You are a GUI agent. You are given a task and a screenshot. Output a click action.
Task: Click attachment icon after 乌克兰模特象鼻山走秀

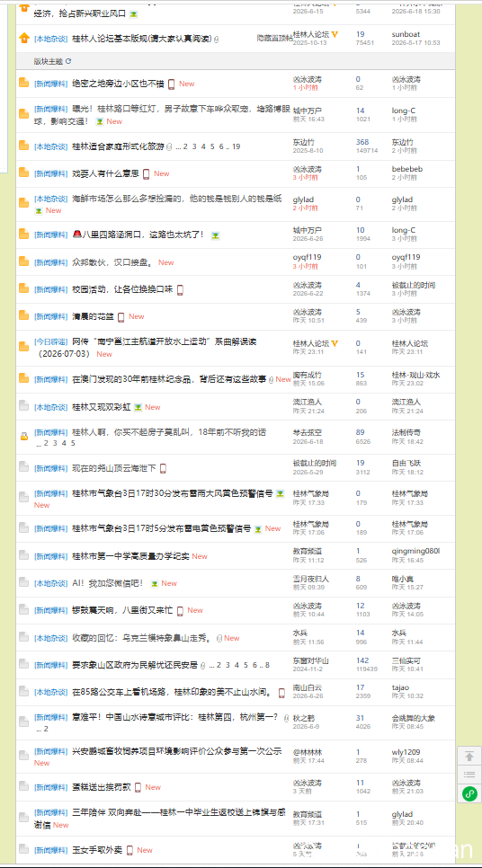click(219, 638)
